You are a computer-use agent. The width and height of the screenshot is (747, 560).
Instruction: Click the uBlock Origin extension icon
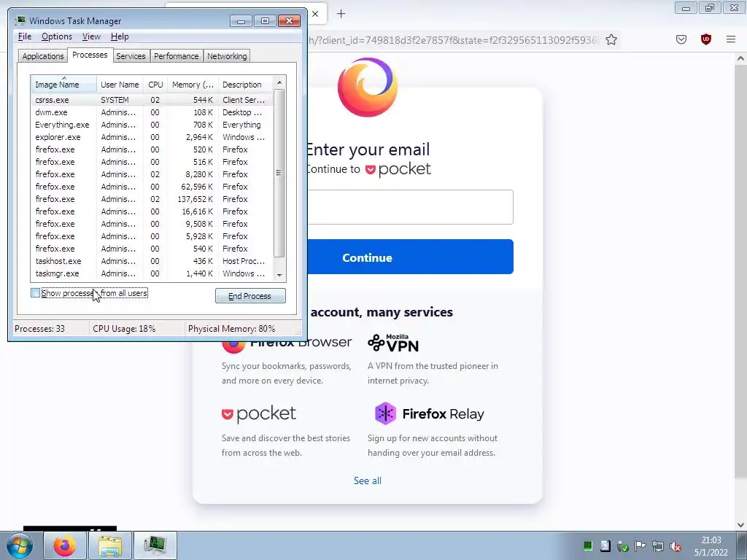706,39
